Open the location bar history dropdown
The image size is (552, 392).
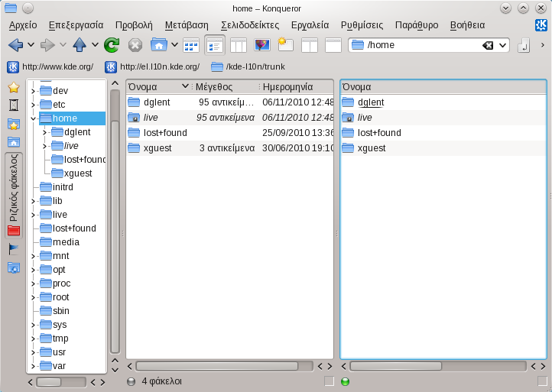pyautogui.click(x=503, y=45)
